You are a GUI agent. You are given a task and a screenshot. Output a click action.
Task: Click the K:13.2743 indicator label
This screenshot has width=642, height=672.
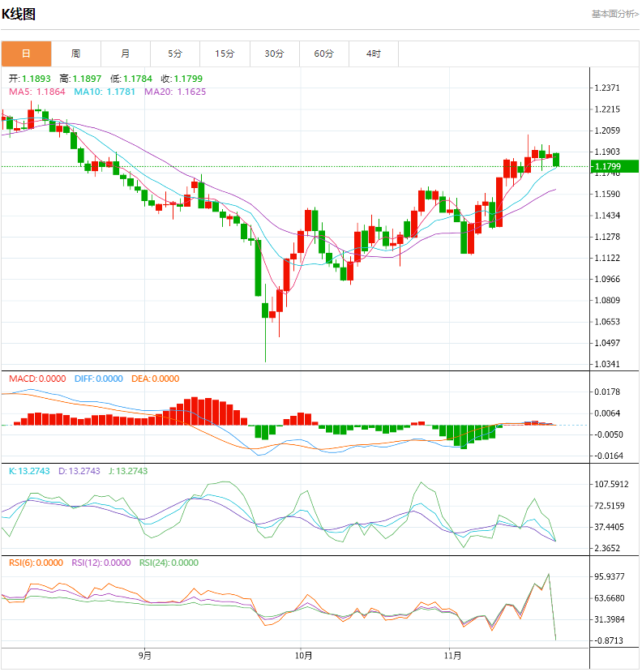point(29,471)
